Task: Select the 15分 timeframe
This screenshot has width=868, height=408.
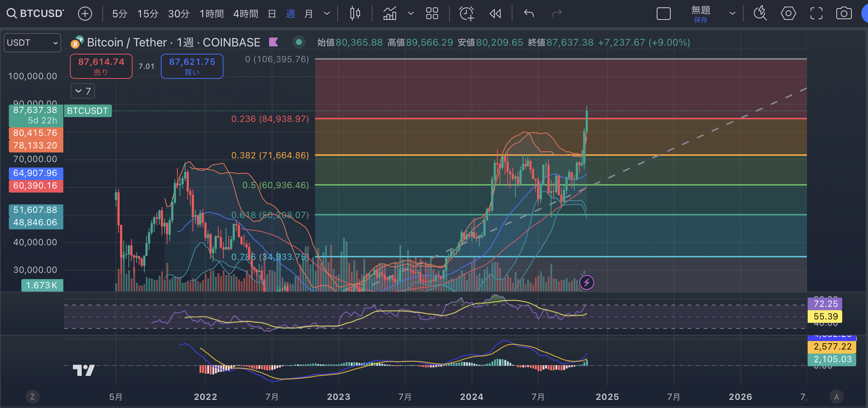Action: (148, 14)
